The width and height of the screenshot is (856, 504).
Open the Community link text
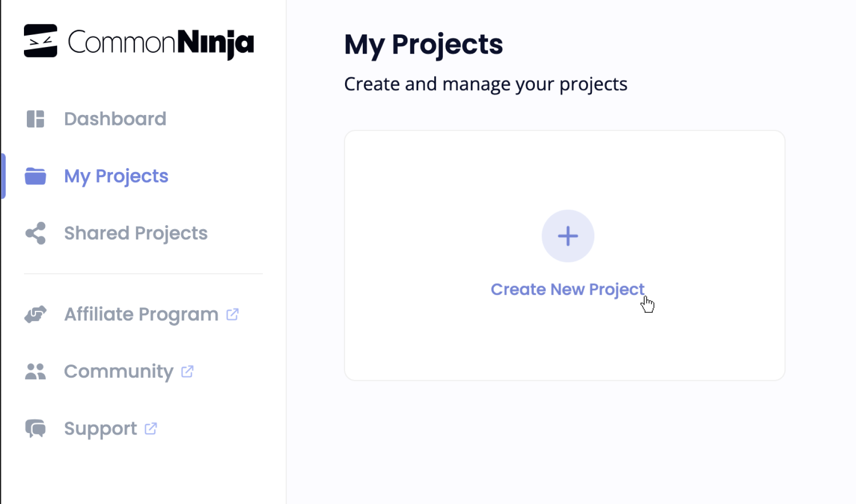point(118,371)
